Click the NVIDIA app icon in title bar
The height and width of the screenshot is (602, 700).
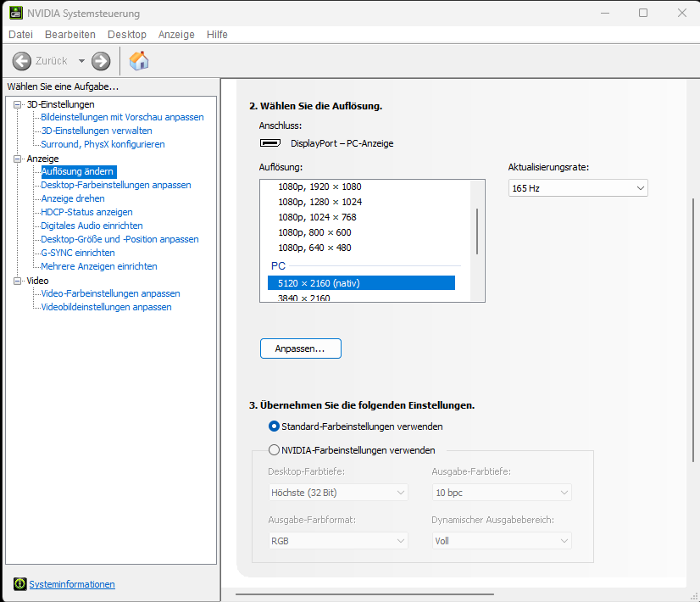click(15, 13)
